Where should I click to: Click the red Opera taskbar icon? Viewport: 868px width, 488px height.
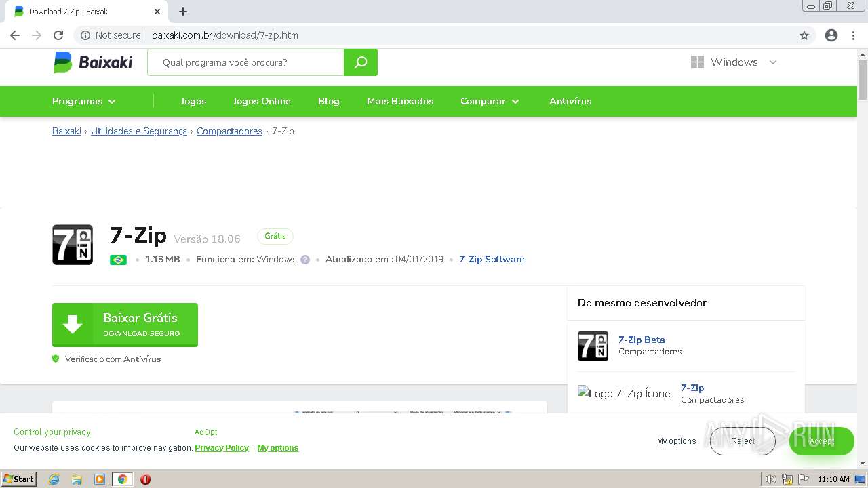coord(145,479)
